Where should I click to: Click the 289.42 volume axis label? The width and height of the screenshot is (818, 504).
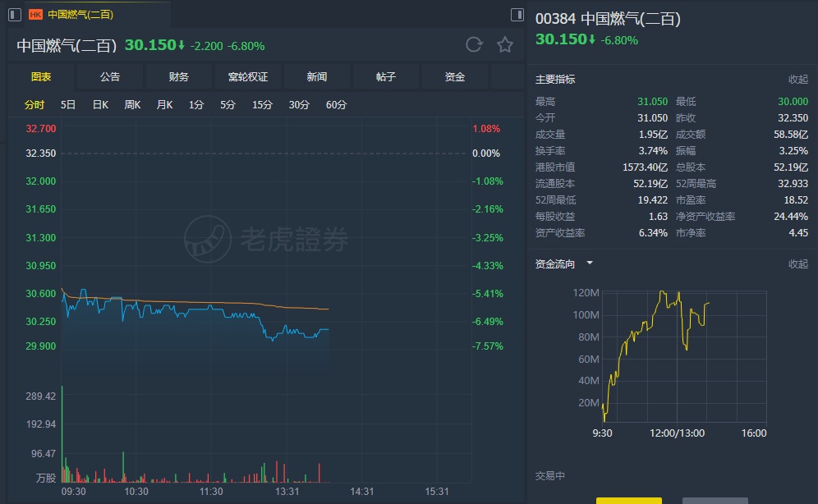point(41,396)
